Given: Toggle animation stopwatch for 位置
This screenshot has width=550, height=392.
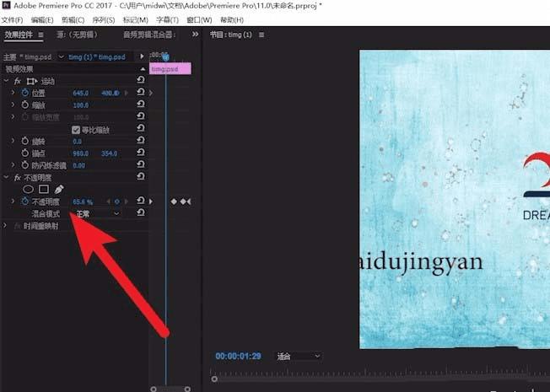Looking at the screenshot, I should (25, 93).
